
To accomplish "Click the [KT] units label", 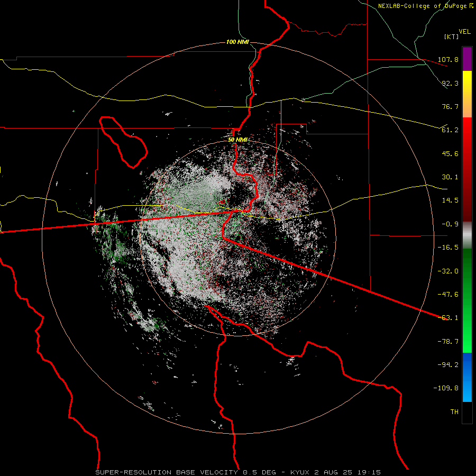I will (x=452, y=36).
